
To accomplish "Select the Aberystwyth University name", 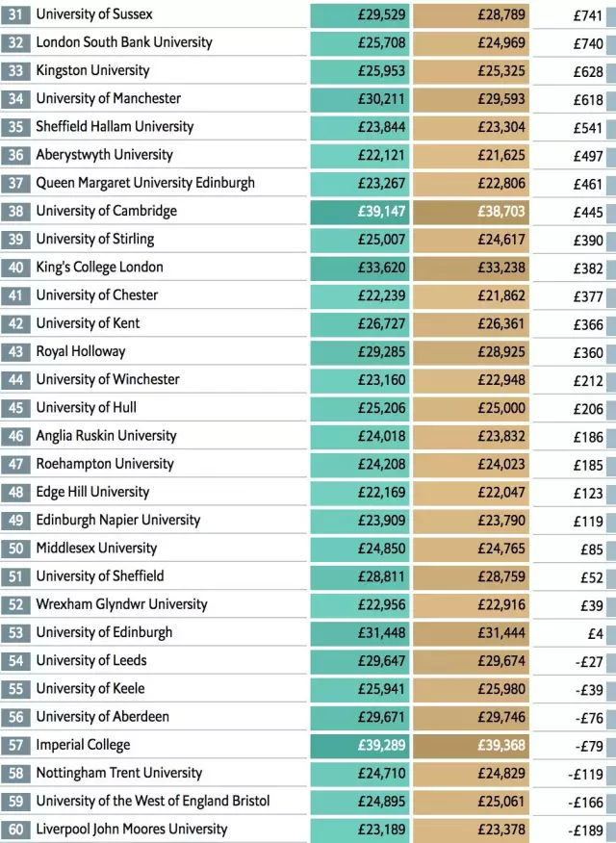I will pyautogui.click(x=104, y=155).
